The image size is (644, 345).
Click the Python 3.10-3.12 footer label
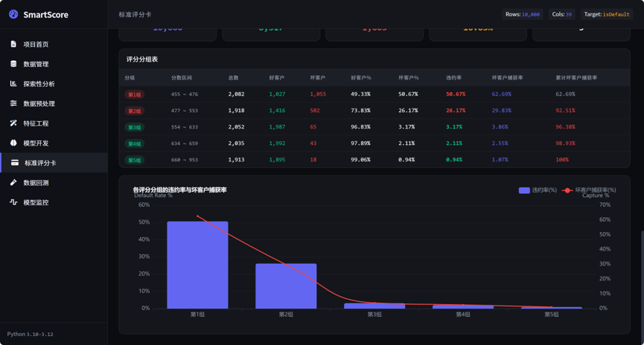(30, 334)
